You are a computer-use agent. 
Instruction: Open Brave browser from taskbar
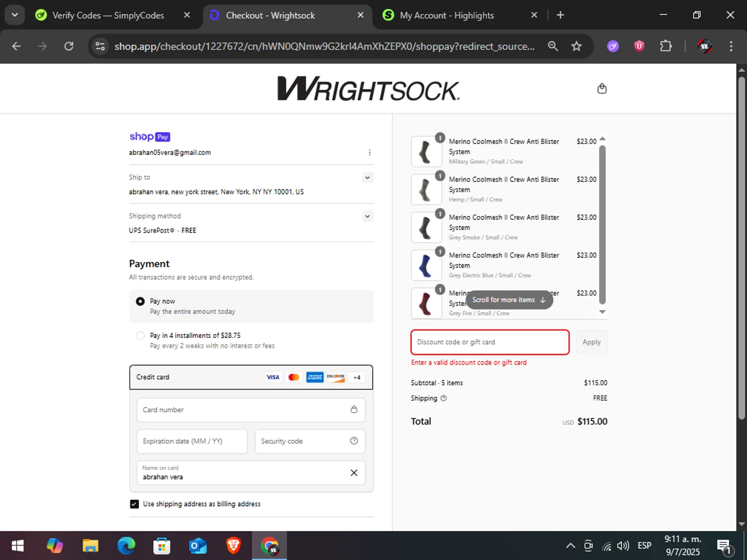click(x=234, y=546)
